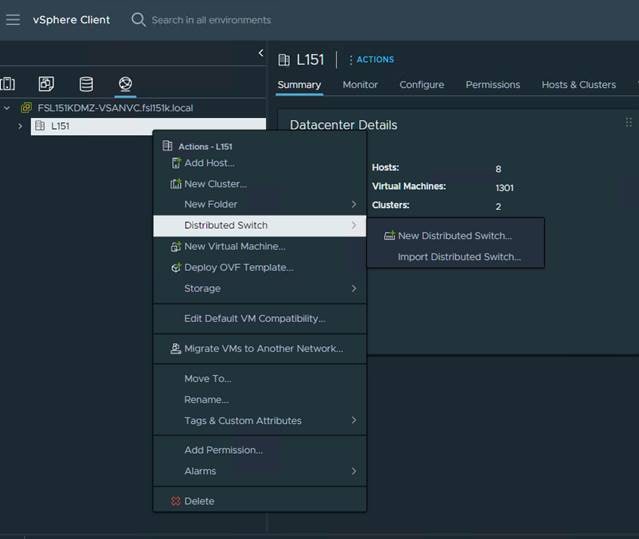Open the Summary tab
The image size is (639, 539).
pyautogui.click(x=299, y=85)
